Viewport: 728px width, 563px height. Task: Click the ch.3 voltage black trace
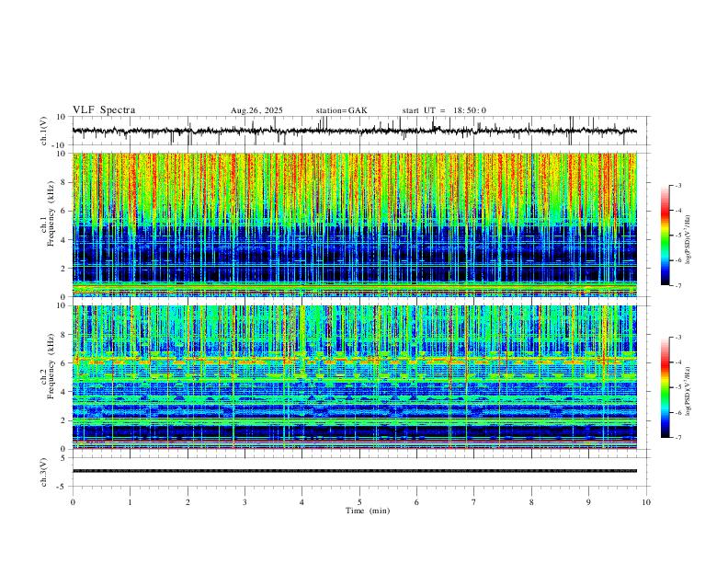point(354,471)
